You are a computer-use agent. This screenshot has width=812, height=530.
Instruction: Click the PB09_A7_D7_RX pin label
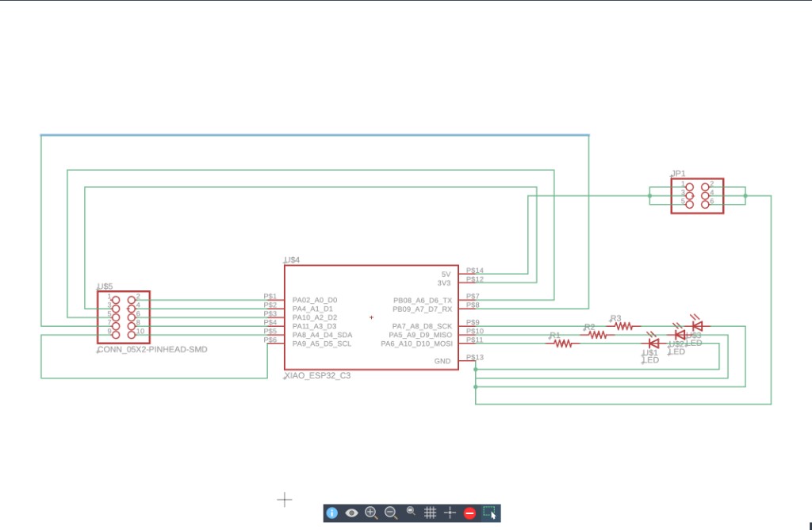tap(423, 309)
